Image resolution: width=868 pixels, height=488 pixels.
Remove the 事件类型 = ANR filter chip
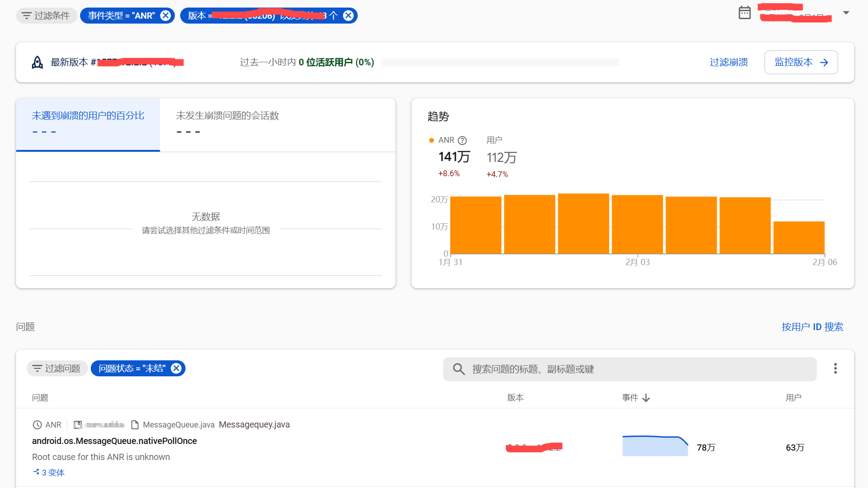166,16
